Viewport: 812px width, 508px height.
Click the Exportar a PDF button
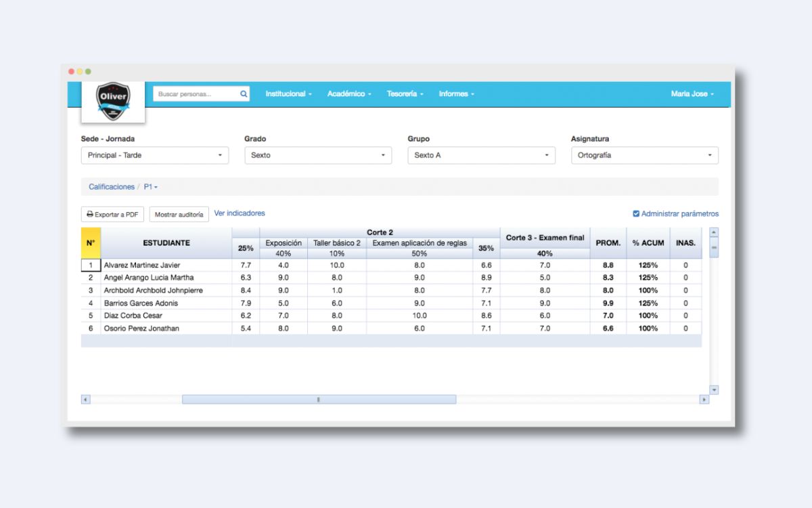pos(112,215)
